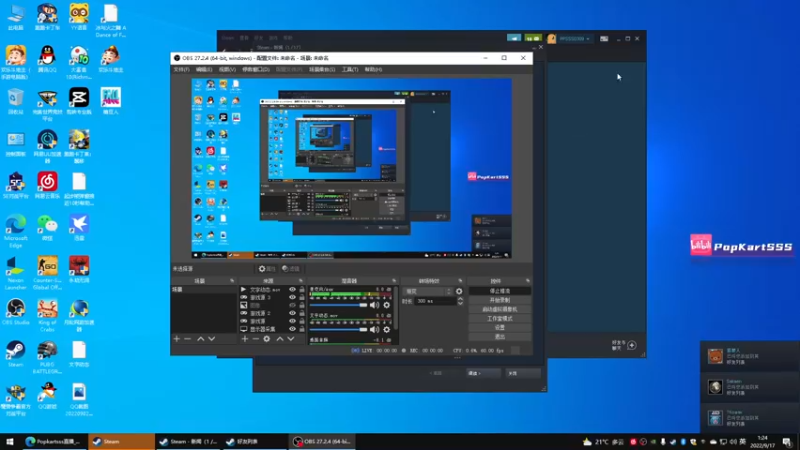Open transition properties gear beside transition combo
The width and height of the screenshot is (800, 450).
[x=459, y=291]
